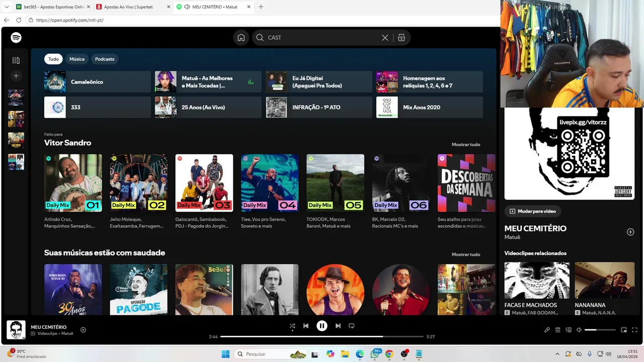Open Daily Mix 05 cover
The image size is (644, 362).
(336, 183)
